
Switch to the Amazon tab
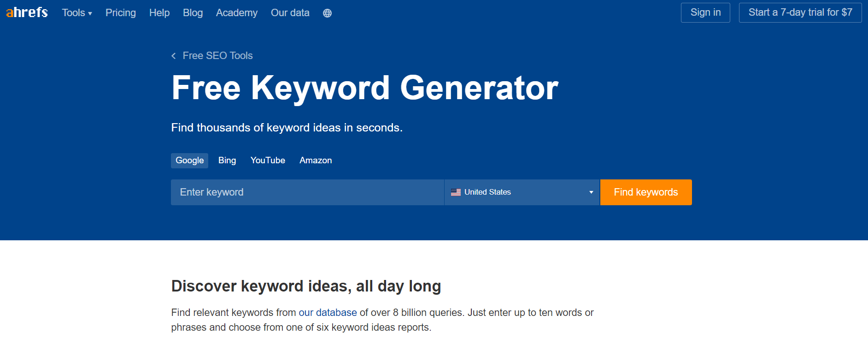(316, 161)
